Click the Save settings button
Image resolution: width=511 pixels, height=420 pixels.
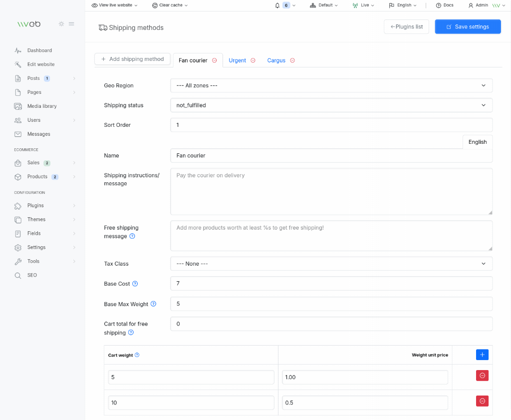[x=468, y=27]
